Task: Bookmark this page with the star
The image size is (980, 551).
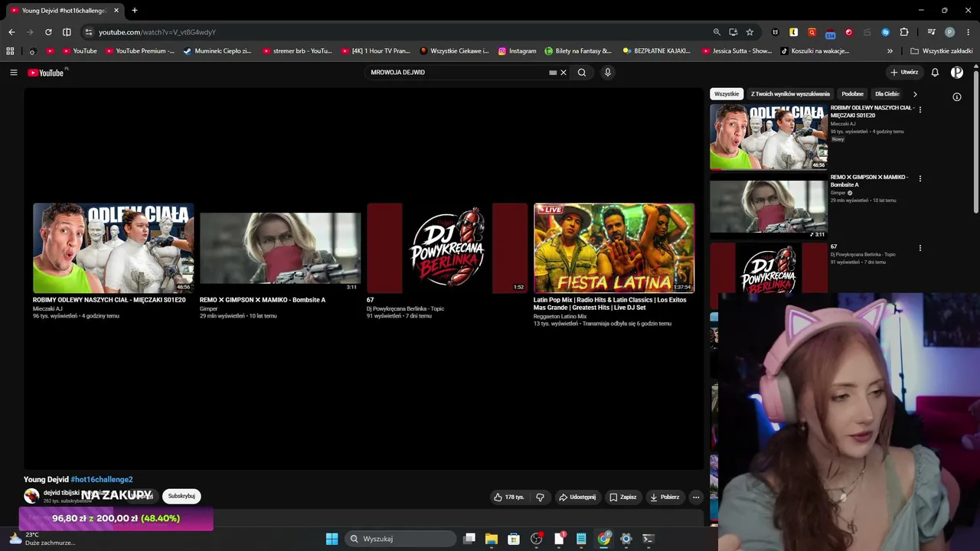Action: coord(750,32)
